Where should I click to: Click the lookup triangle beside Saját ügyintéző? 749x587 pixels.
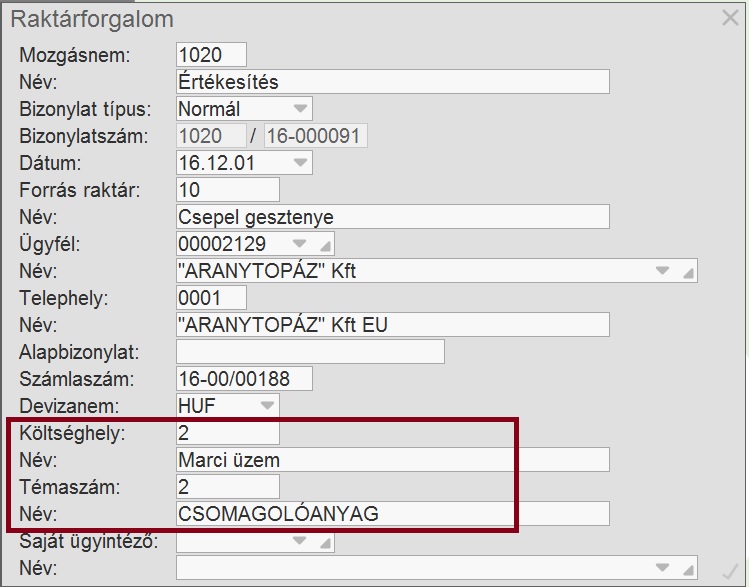(325, 542)
